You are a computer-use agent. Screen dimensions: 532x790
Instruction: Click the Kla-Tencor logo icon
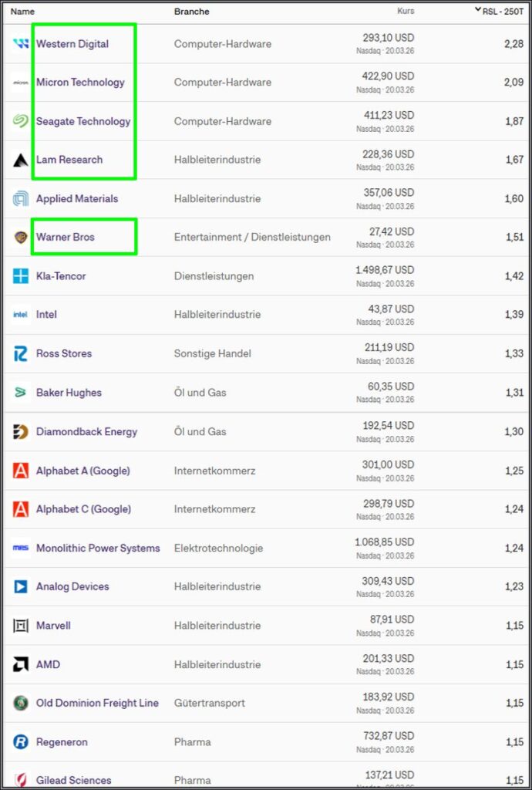(21, 275)
